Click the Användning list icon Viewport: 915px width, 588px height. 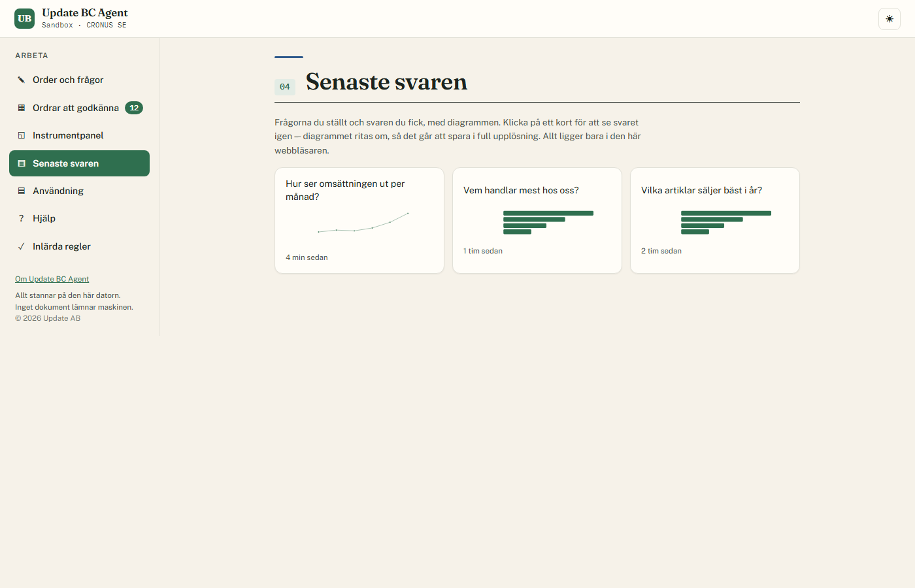click(x=22, y=191)
